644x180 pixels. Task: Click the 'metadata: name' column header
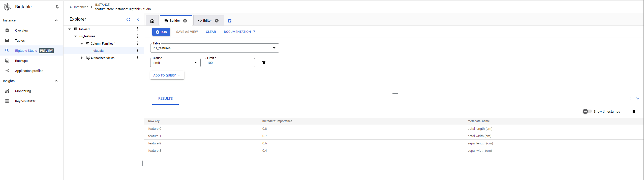coord(479,121)
